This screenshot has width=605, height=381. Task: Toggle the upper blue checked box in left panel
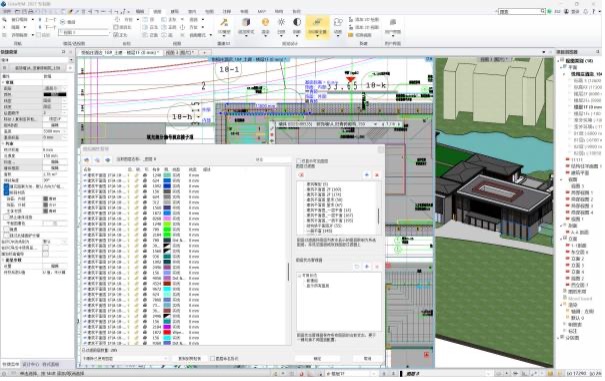click(7, 187)
